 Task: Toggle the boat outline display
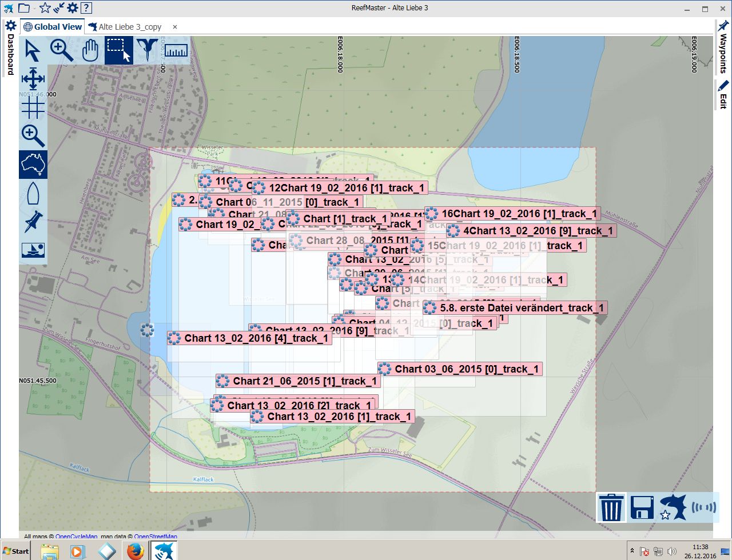click(33, 193)
